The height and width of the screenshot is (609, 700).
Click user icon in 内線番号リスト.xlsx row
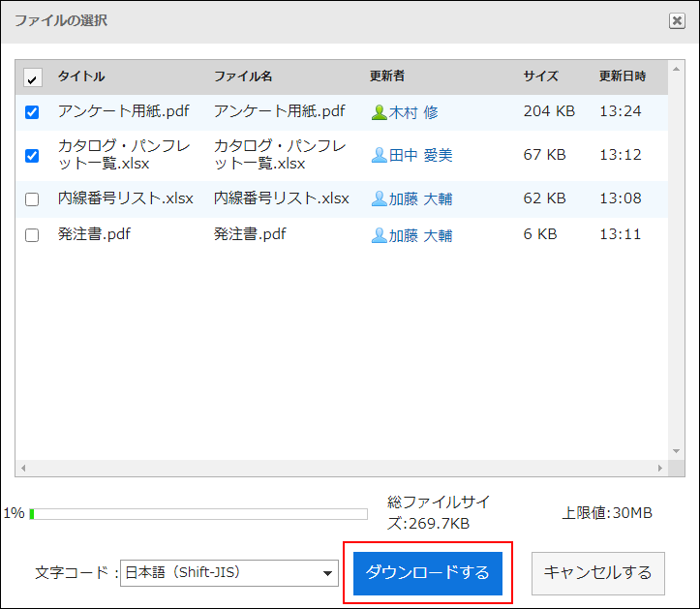(x=379, y=198)
